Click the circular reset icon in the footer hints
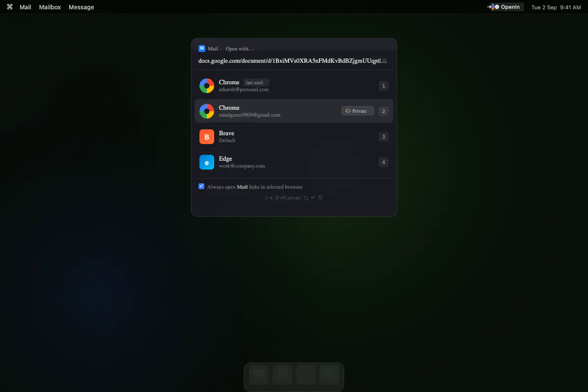This screenshot has height=392, width=588. point(320,197)
